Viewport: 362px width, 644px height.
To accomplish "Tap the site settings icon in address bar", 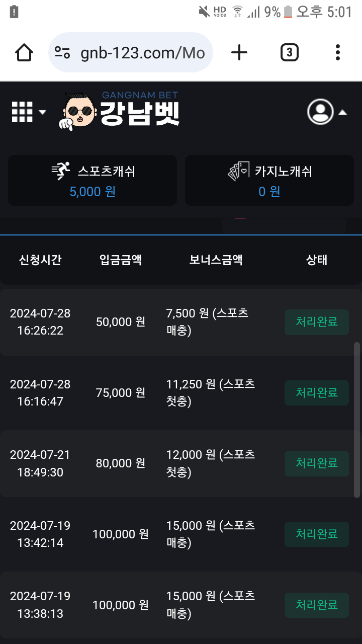I will tap(63, 52).
